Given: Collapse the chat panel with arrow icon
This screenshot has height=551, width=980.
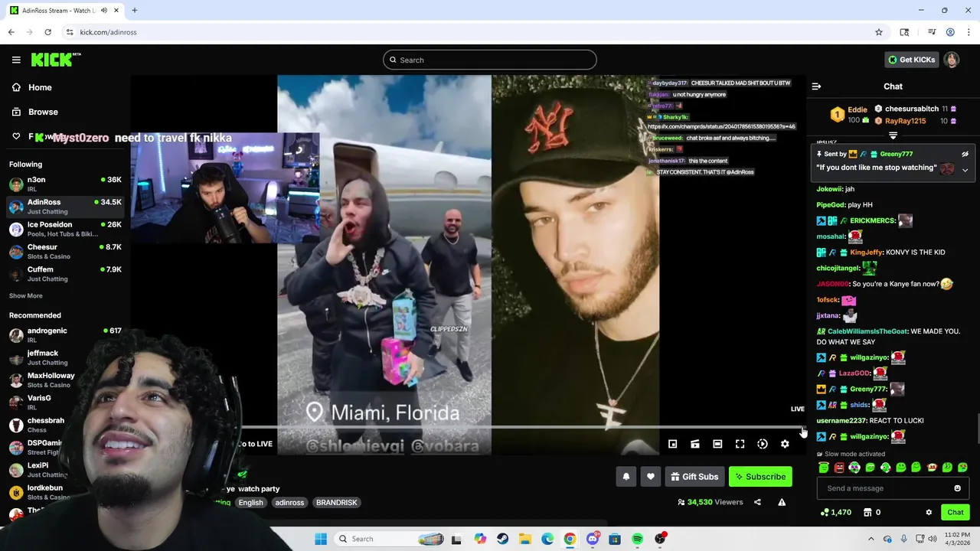Looking at the screenshot, I should 816,86.
